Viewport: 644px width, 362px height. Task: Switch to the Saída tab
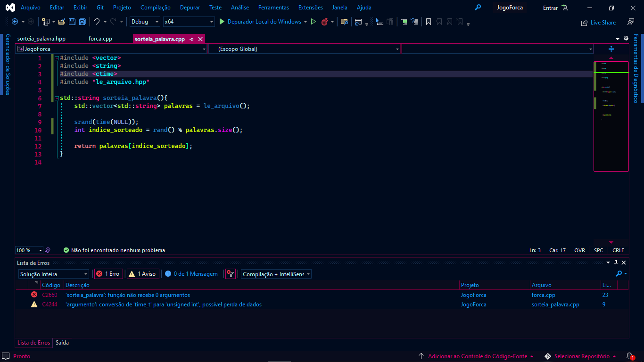click(x=62, y=343)
